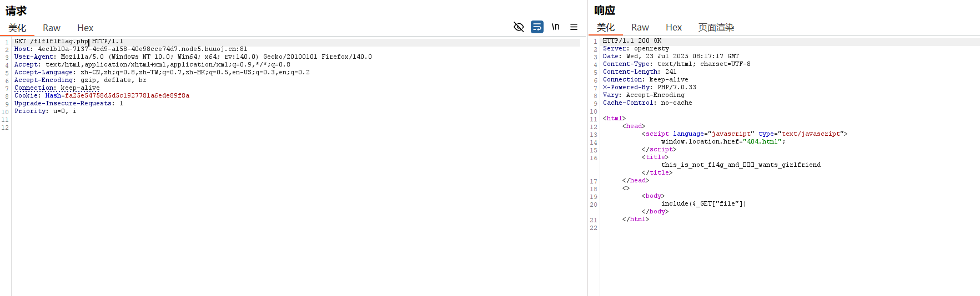Screen dimensions: 980x296
Task: Click the request User-Agent header line
Action: (193, 57)
